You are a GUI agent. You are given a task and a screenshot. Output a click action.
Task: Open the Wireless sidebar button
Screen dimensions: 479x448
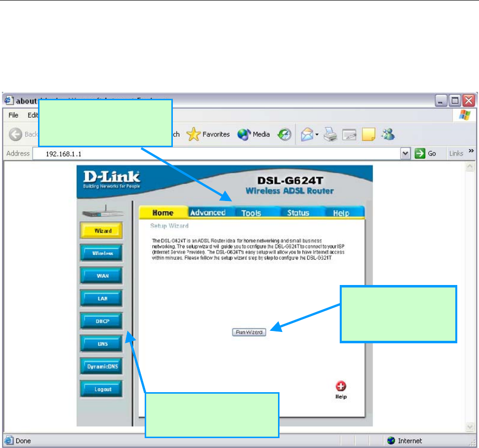pyautogui.click(x=101, y=253)
